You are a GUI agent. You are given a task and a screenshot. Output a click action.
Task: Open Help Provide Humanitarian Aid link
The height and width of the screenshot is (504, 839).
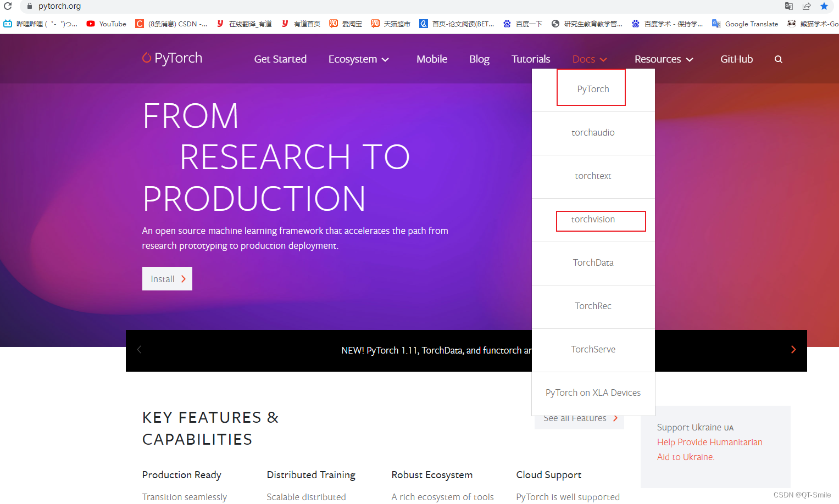pyautogui.click(x=709, y=443)
